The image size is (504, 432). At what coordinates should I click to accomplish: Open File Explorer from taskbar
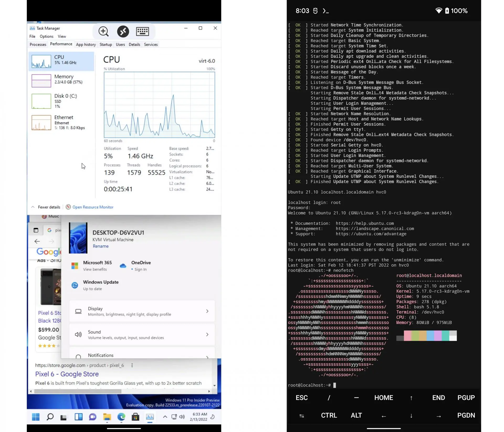point(107,417)
